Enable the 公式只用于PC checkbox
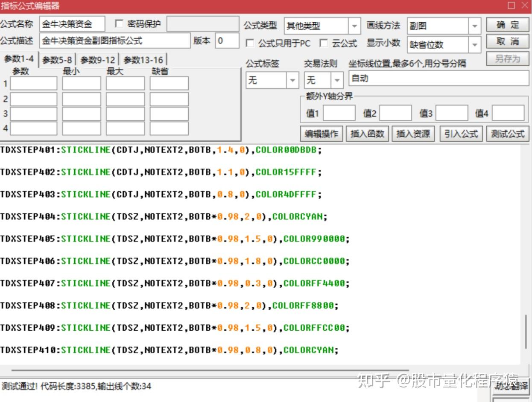The image size is (532, 402). tap(250, 43)
